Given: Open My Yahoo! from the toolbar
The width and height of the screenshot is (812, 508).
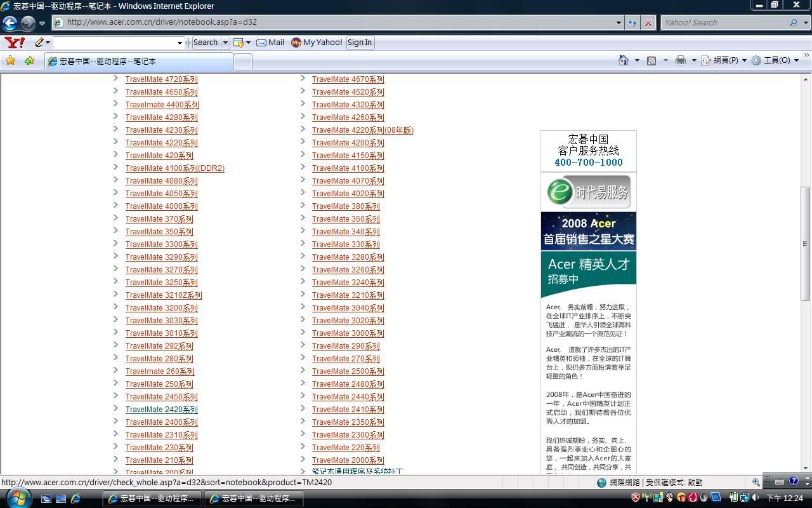Looking at the screenshot, I should (x=317, y=43).
